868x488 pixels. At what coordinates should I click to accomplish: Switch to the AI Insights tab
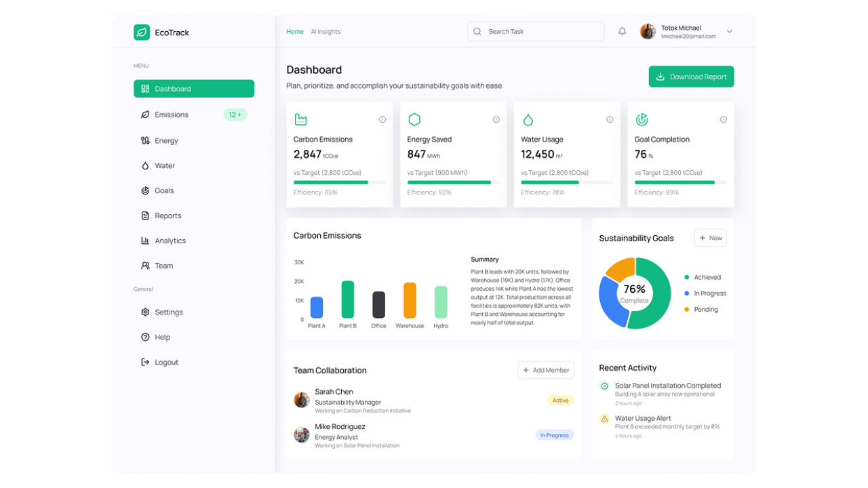coord(325,31)
